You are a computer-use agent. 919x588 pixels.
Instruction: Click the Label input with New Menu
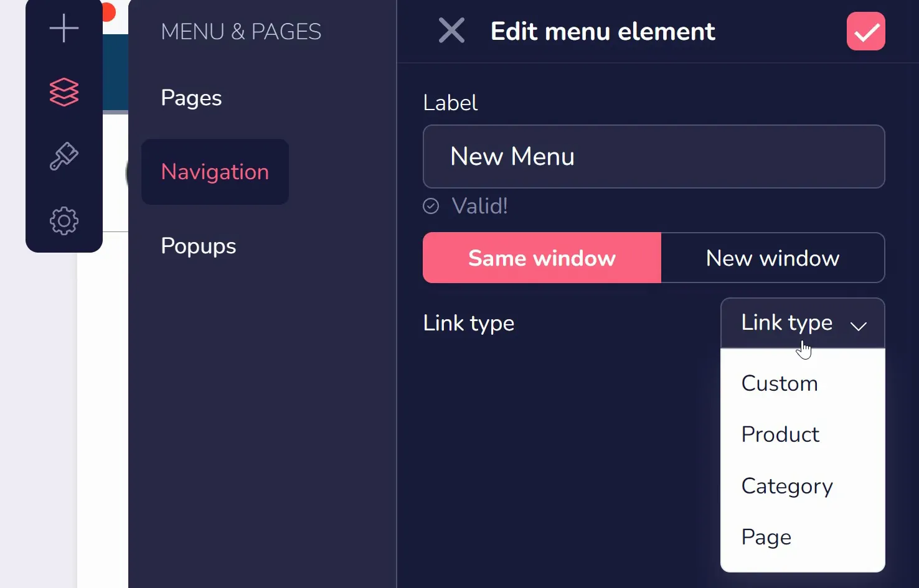point(654,157)
